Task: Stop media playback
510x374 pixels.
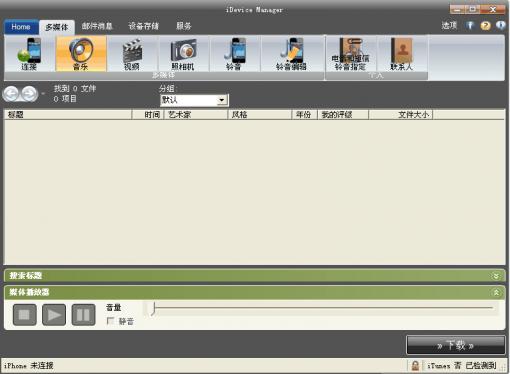Action: [25, 315]
